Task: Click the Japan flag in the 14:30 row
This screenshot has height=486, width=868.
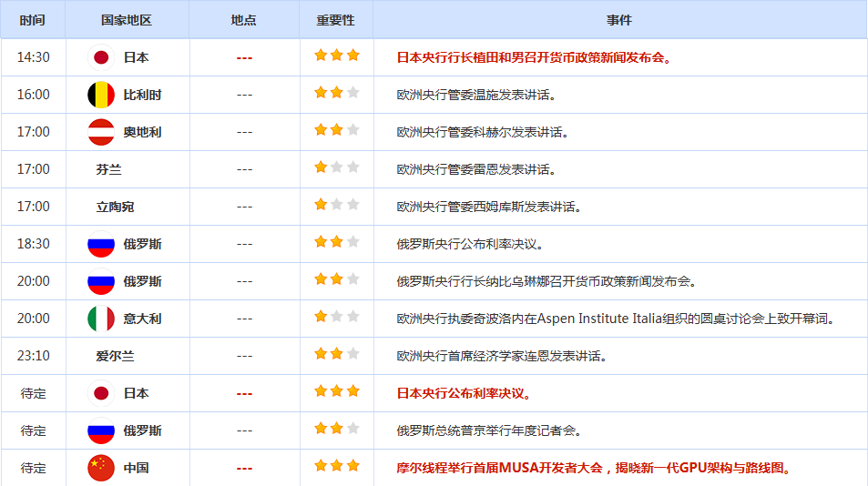Action: pyautogui.click(x=100, y=57)
